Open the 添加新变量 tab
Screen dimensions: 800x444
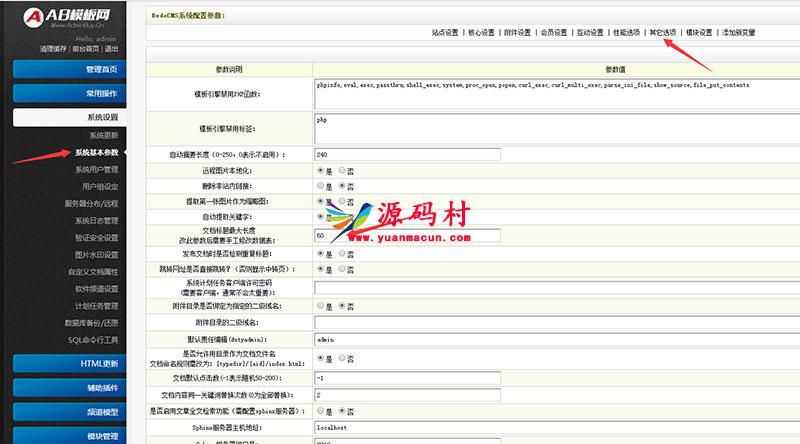[x=738, y=32]
